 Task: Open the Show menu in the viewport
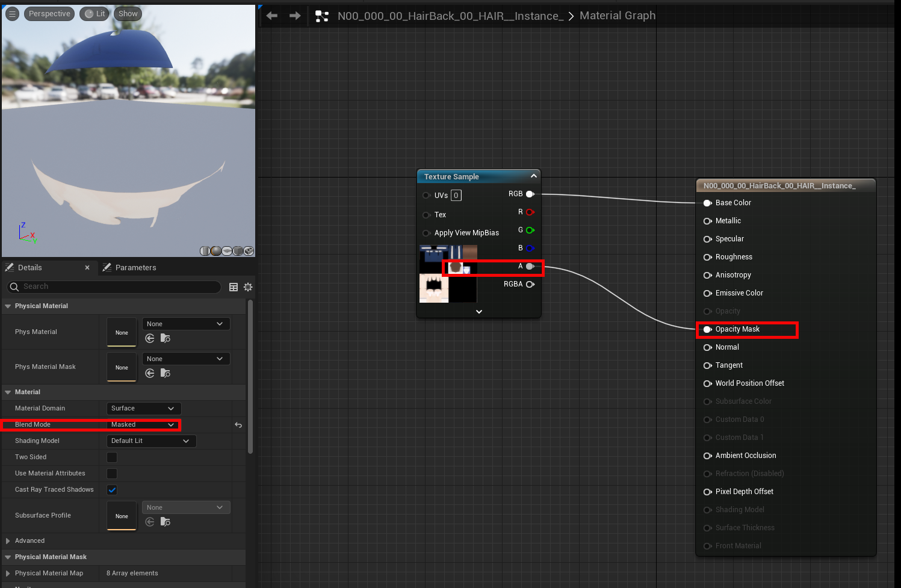tap(127, 13)
